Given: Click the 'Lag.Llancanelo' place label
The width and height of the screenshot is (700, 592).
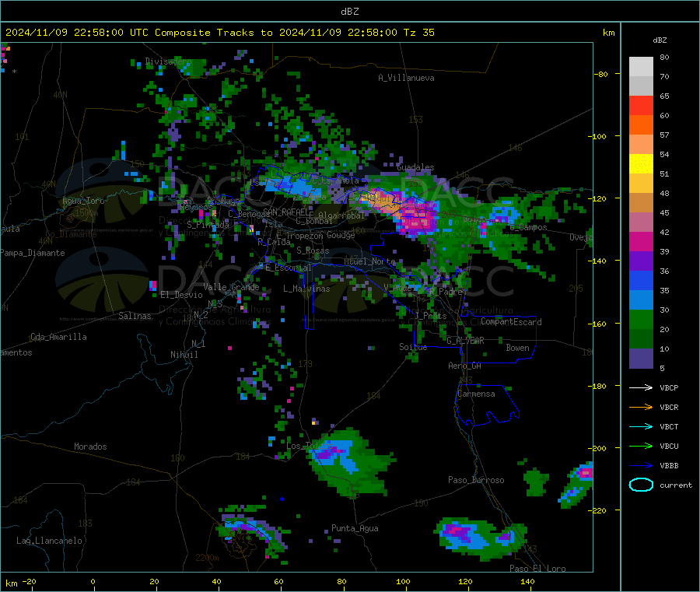Looking at the screenshot, I should click(49, 541).
